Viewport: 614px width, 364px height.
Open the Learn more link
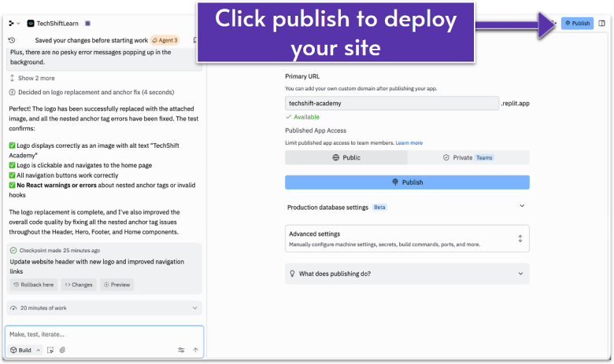(409, 143)
